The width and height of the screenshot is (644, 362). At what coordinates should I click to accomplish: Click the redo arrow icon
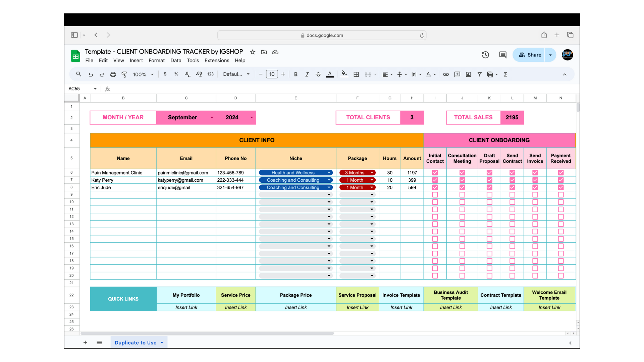(x=102, y=74)
